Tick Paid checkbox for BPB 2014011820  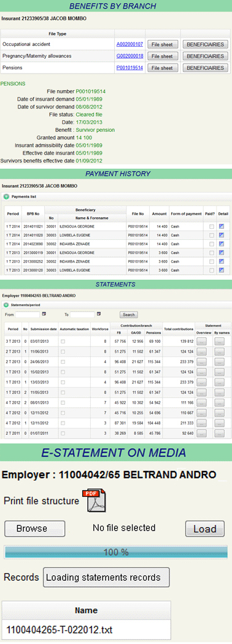coord(211,235)
